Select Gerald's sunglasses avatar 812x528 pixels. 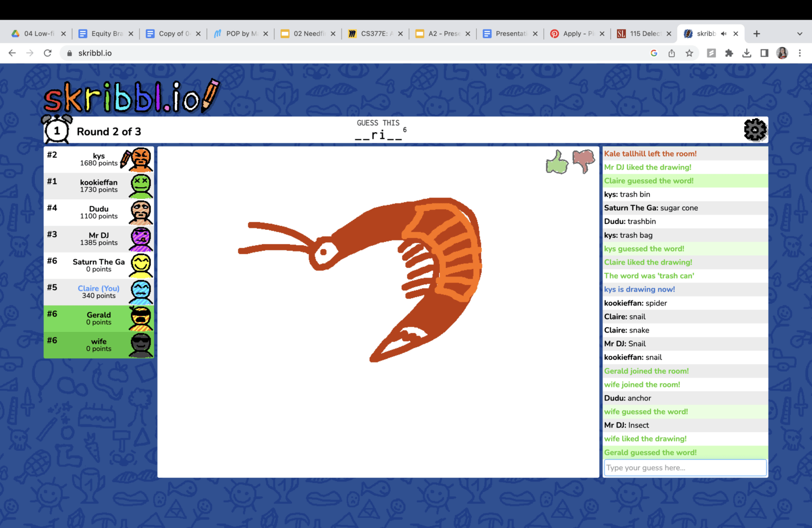pos(141,318)
